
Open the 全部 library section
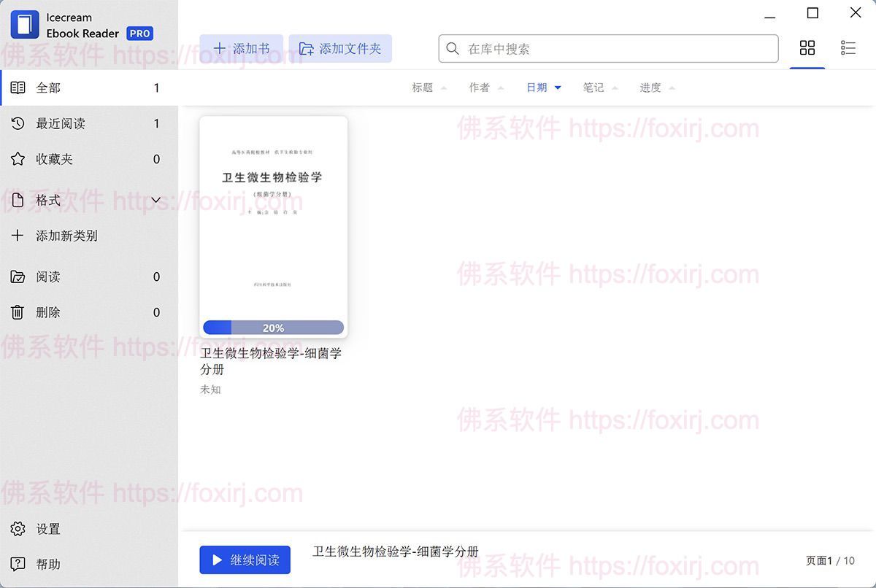tap(48, 87)
